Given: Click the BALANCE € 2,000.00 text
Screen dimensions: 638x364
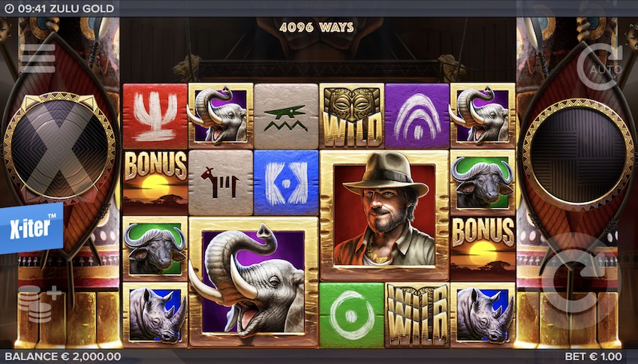Looking at the screenshot, I should click(62, 356).
